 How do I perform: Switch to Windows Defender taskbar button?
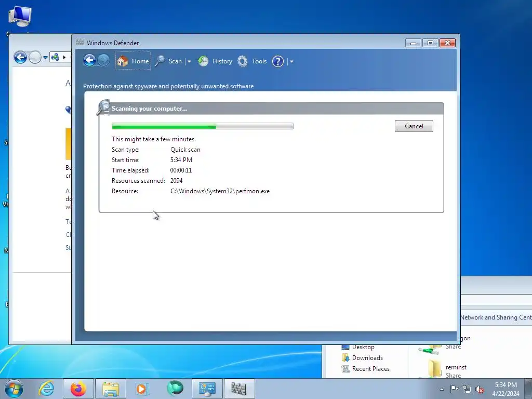point(239,389)
